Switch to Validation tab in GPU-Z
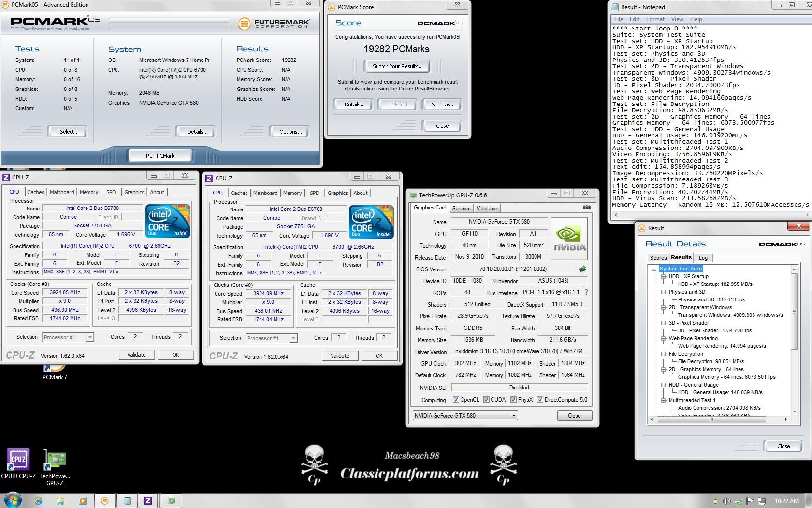The image size is (812, 508). point(487,208)
